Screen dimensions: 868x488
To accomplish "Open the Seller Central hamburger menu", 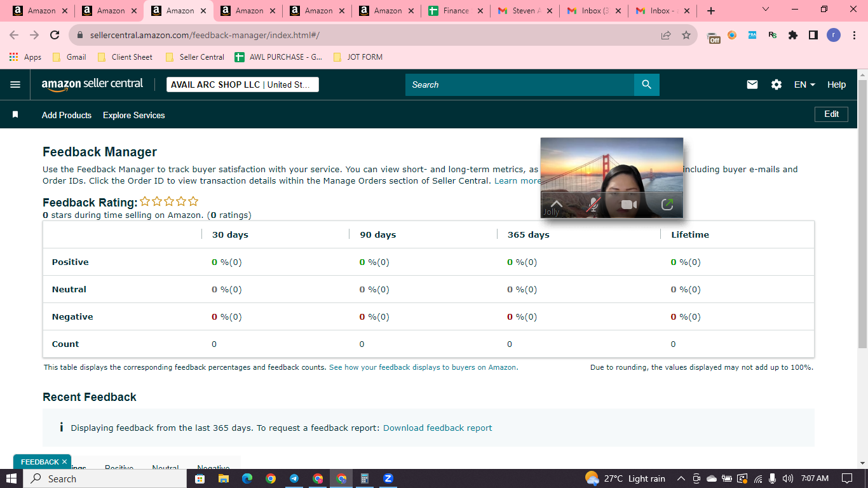I will [x=15, y=85].
